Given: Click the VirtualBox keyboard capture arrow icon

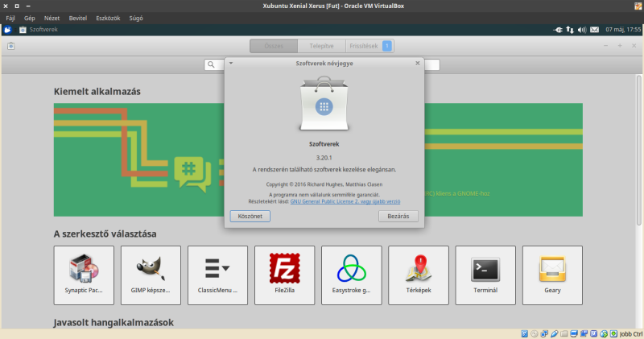Looking at the screenshot, I should point(613,333).
